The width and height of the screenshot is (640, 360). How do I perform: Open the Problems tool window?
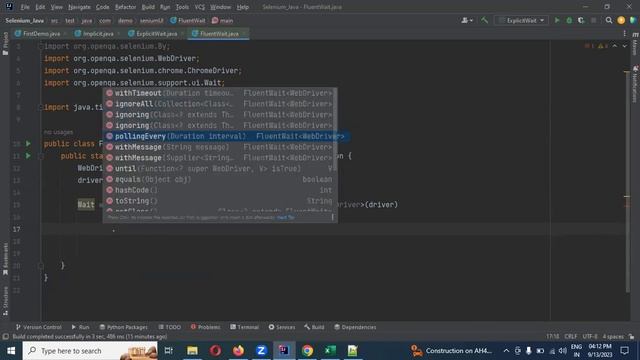205,327
